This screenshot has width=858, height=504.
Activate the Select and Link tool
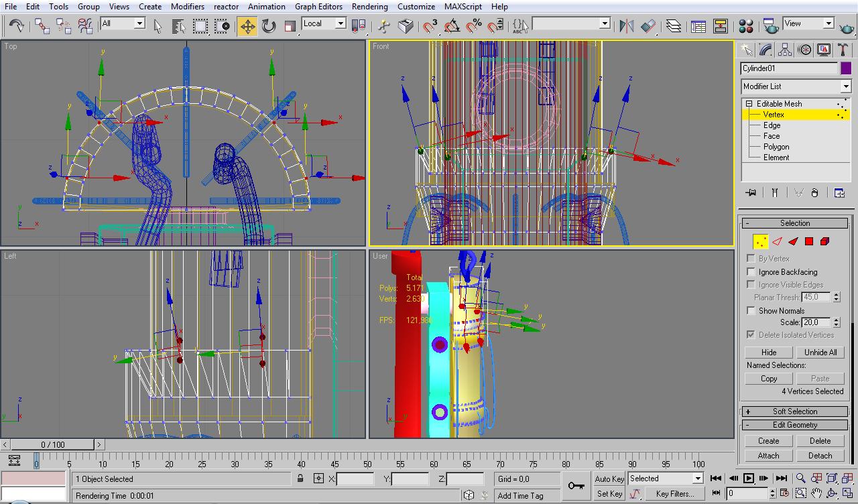pyautogui.click(x=42, y=26)
